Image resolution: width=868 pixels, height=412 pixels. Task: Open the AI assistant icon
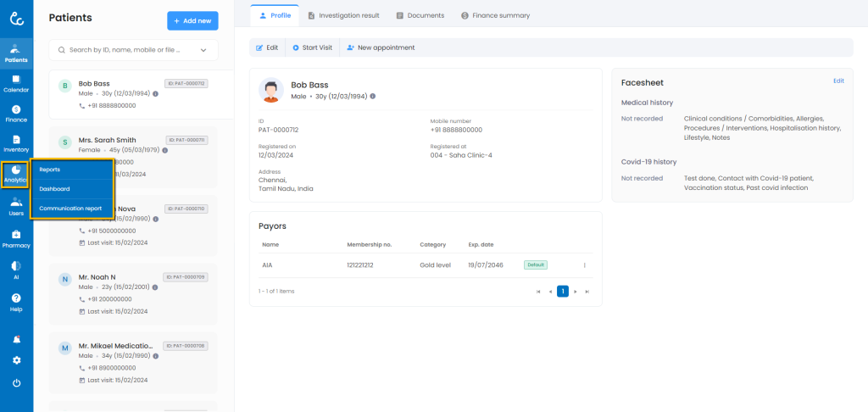pos(16,269)
